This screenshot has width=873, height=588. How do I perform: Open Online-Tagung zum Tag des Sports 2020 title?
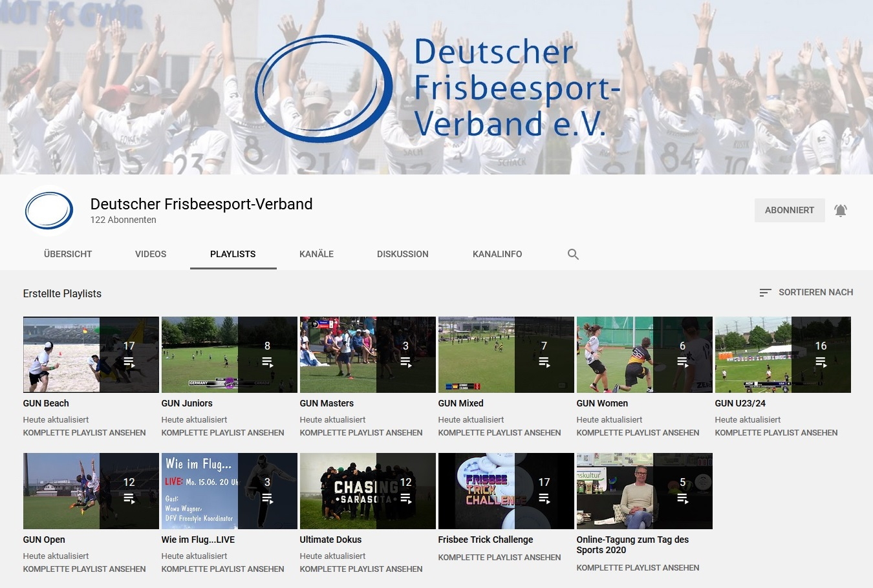pos(632,545)
